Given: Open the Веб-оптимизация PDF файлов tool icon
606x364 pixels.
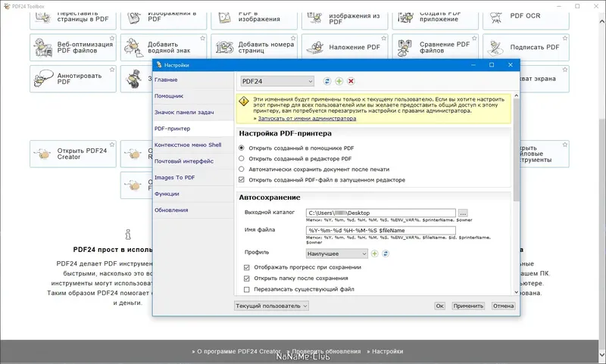Looking at the screenshot, I should [42, 48].
